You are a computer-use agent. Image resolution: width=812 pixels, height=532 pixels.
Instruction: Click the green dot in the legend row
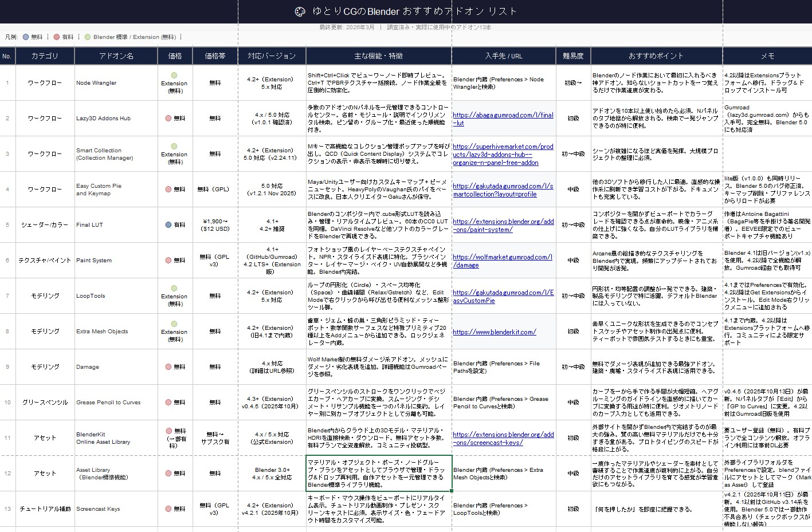88,37
